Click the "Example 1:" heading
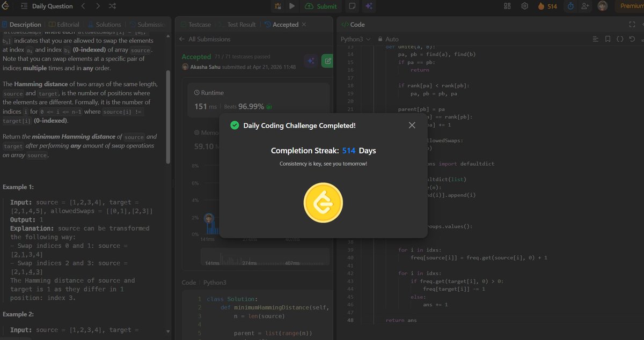644x340 pixels. tap(18, 187)
